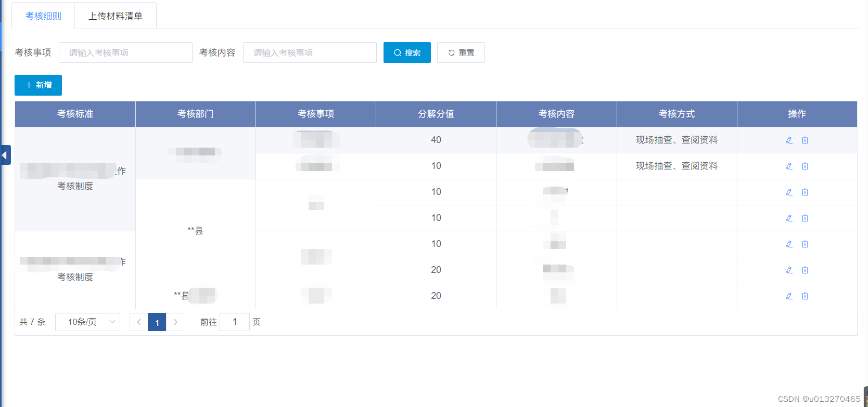Expand the collapsed left sidebar arrow
This screenshot has width=868, height=407.
(x=5, y=155)
